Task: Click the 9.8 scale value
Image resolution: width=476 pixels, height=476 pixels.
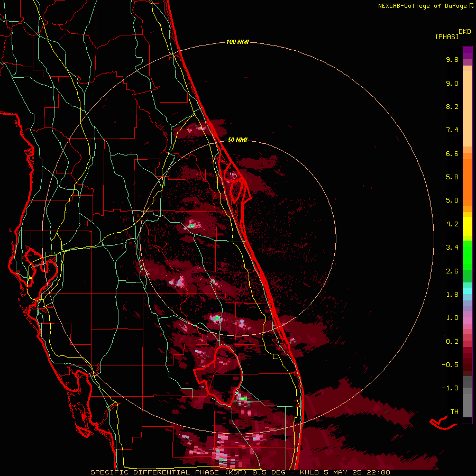Action: click(x=452, y=59)
